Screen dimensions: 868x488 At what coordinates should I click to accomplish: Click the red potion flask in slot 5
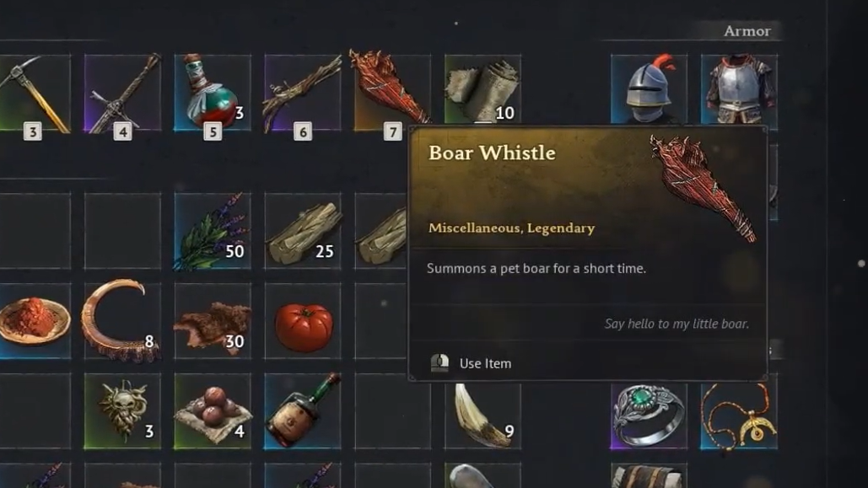pos(213,93)
